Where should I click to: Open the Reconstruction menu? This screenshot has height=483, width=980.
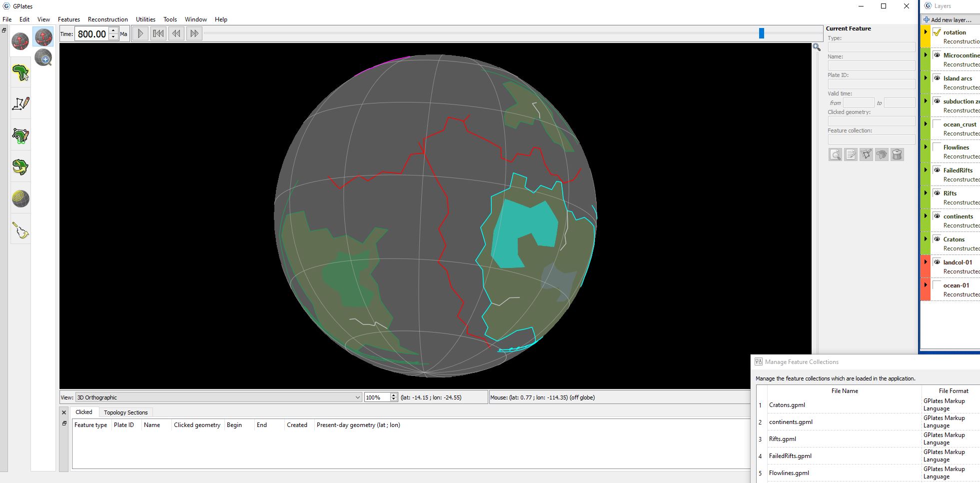107,19
